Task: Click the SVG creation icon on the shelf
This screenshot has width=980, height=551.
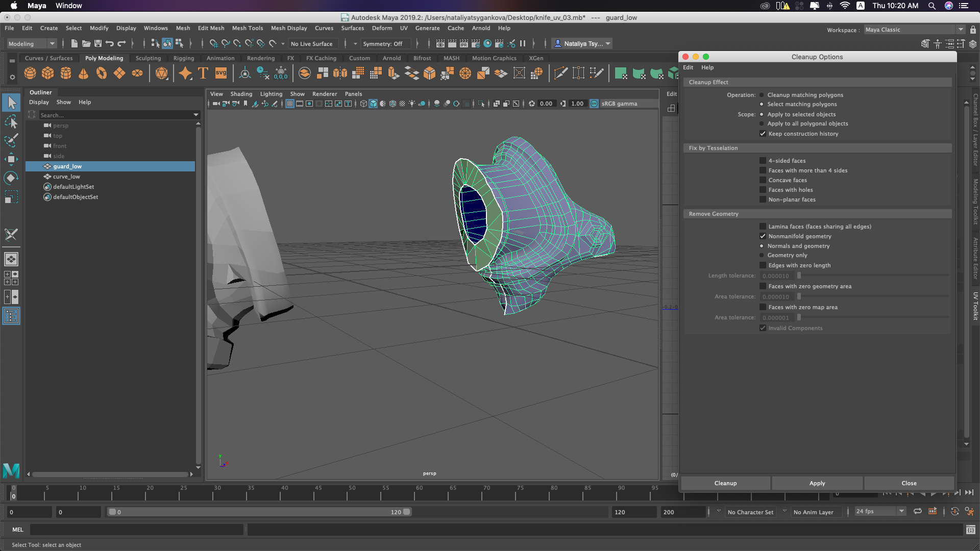Action: tap(220, 73)
